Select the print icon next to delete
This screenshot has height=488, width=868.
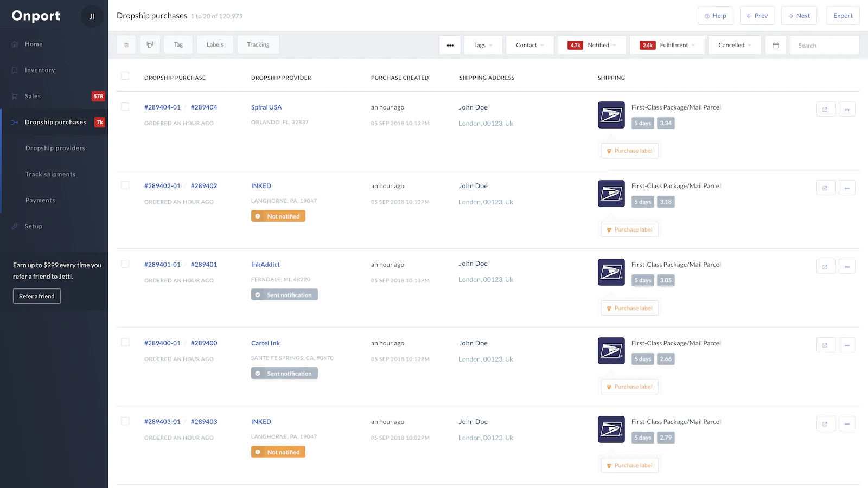(x=150, y=44)
